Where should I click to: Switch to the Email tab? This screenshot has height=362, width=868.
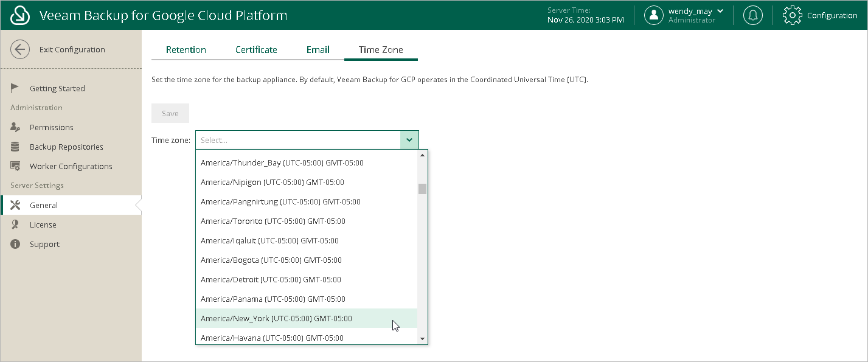(x=318, y=50)
